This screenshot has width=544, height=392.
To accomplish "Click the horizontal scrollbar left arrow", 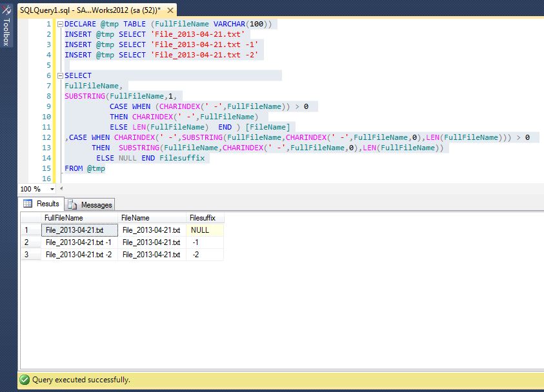I will coord(63,188).
